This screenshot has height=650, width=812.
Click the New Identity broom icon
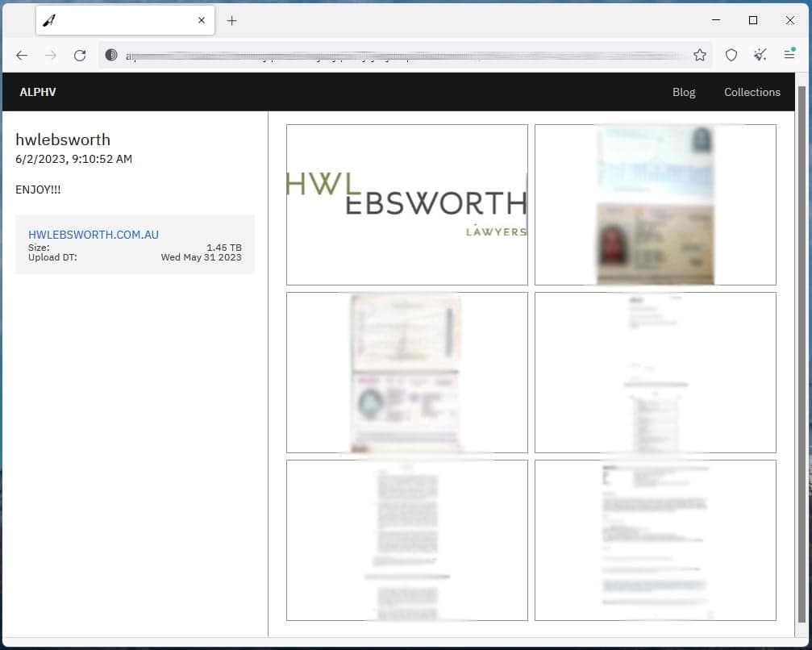[759, 55]
